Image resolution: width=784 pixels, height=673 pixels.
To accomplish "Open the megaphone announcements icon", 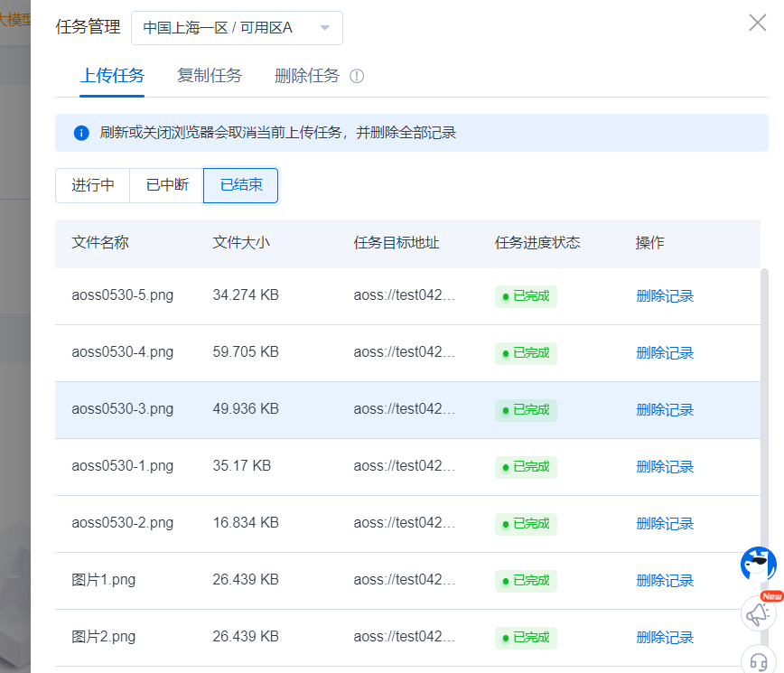I will coord(758,613).
